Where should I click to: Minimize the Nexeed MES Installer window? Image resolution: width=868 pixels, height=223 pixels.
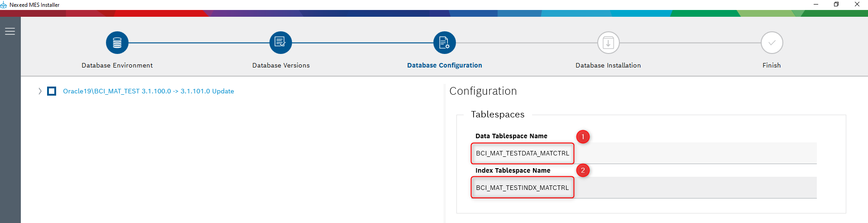point(816,4)
